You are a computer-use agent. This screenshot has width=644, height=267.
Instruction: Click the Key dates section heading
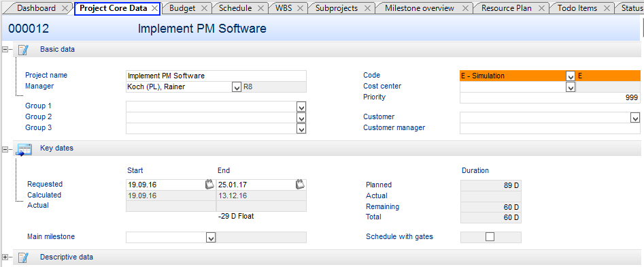[56, 148]
